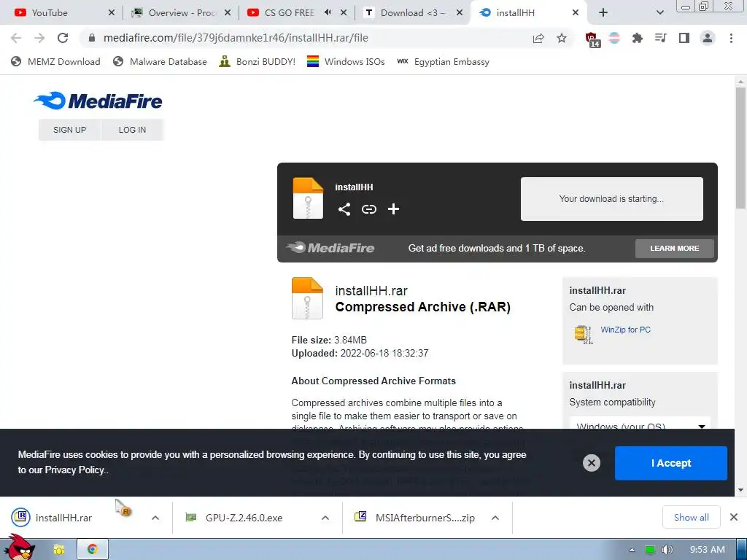Open the Windows (your OS) compatibility dropdown
Viewport: 747px width, 560px height.
pyautogui.click(x=640, y=425)
